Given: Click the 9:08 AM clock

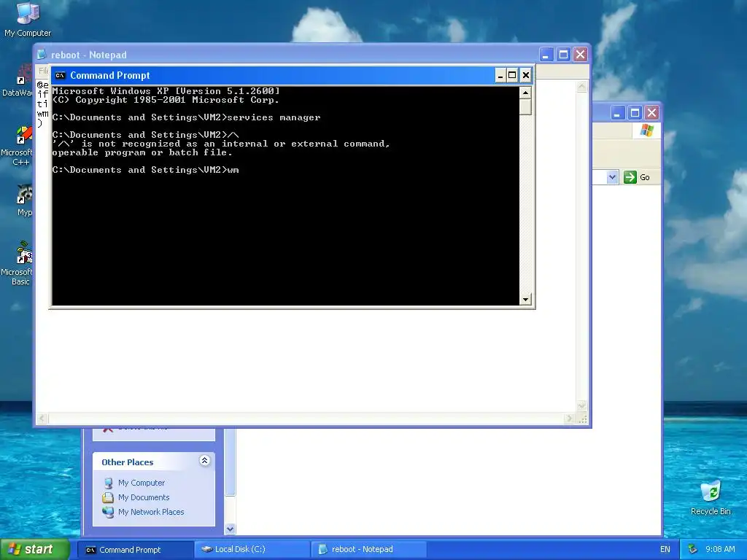Looking at the screenshot, I should click(x=720, y=549).
